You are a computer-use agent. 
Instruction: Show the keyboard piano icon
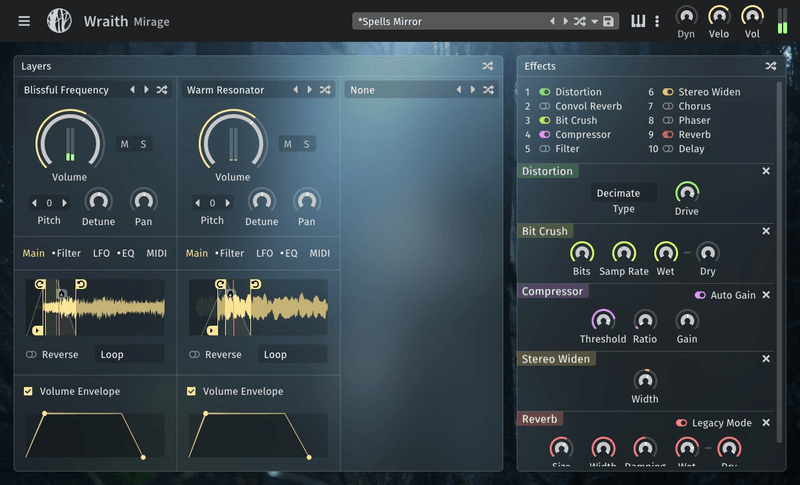638,21
